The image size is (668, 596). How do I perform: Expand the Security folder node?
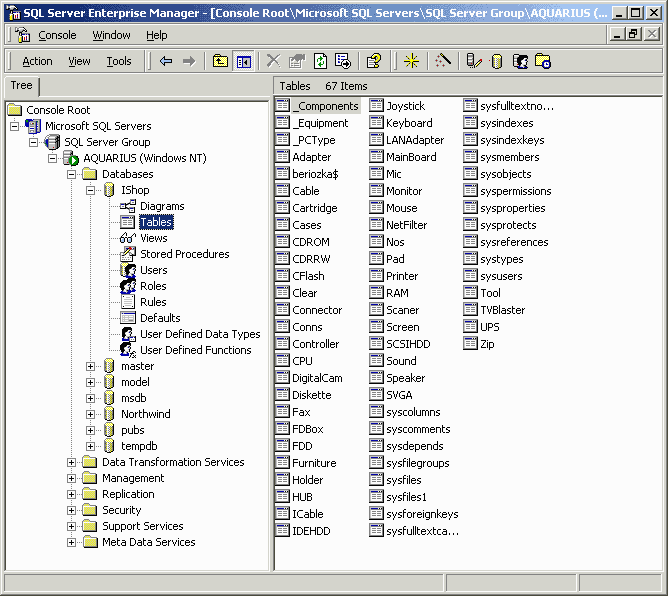pos(72,510)
